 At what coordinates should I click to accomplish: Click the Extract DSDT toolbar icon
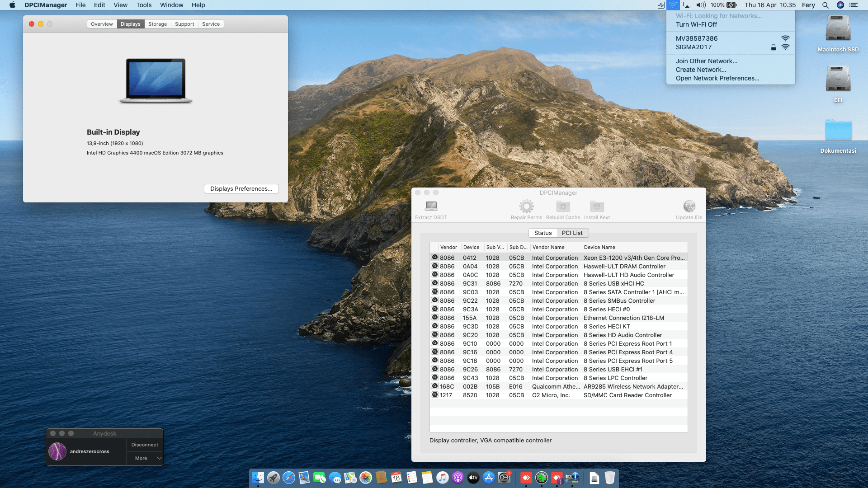(431, 206)
